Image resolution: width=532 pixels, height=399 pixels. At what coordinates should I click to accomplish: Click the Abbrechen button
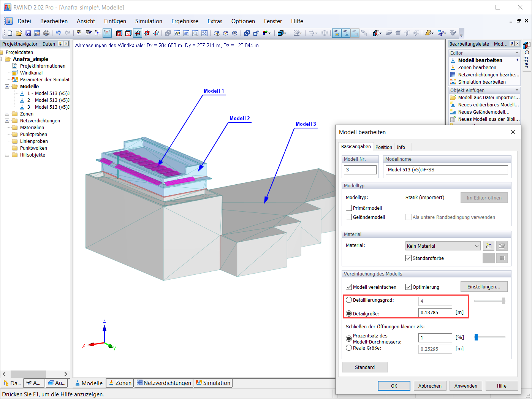point(430,386)
